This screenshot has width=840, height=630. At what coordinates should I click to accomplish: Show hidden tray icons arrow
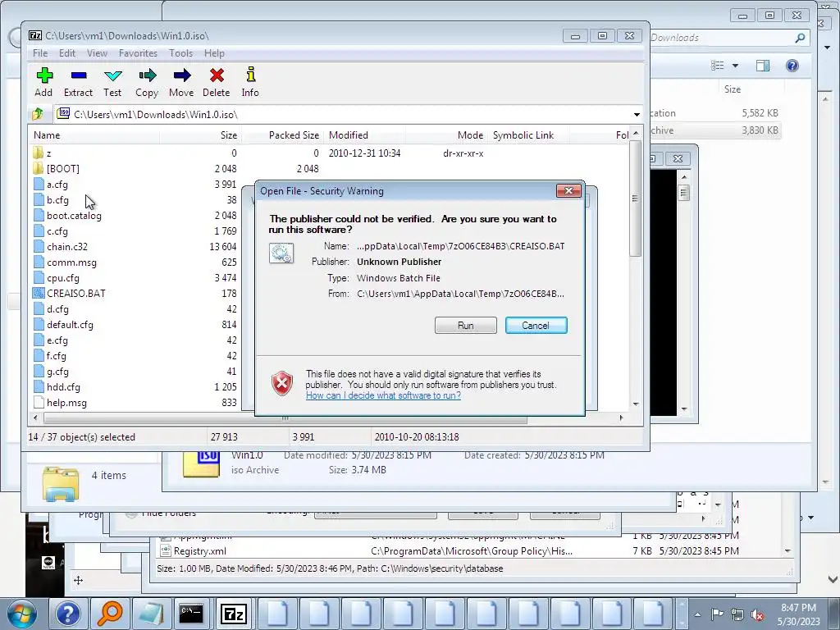click(697, 614)
